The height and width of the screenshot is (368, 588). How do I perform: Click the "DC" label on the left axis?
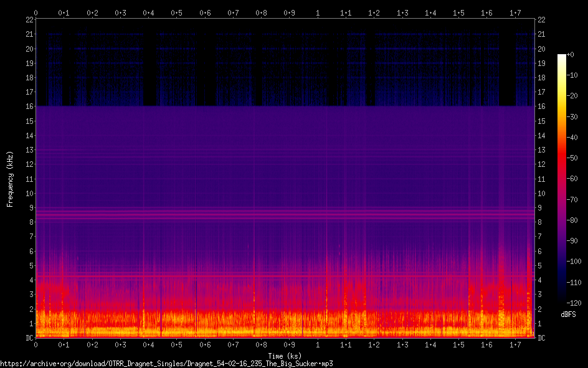click(x=28, y=338)
